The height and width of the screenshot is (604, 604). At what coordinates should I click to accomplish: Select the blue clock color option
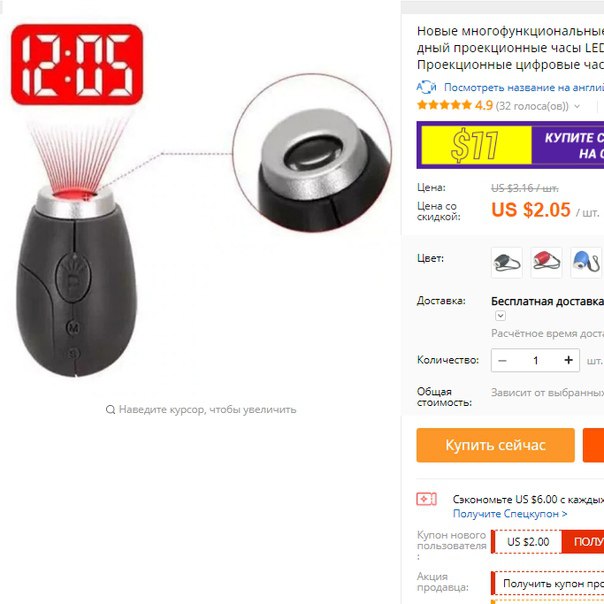coord(586,263)
